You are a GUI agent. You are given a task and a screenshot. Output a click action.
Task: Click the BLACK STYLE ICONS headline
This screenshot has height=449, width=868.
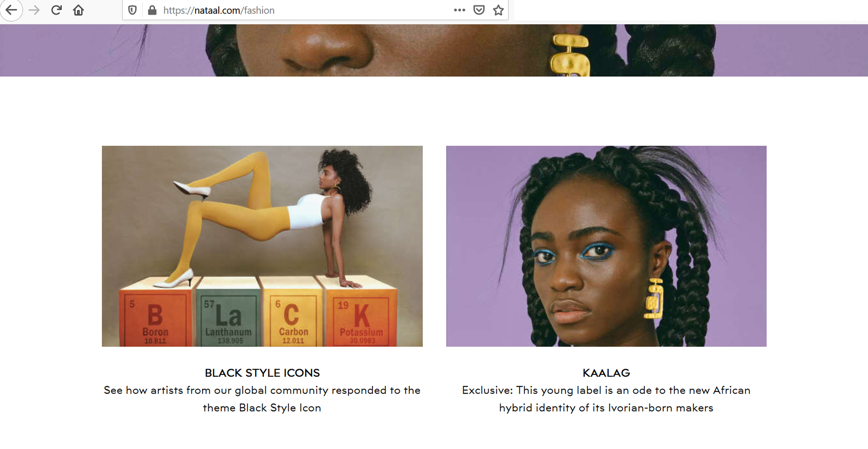click(262, 373)
